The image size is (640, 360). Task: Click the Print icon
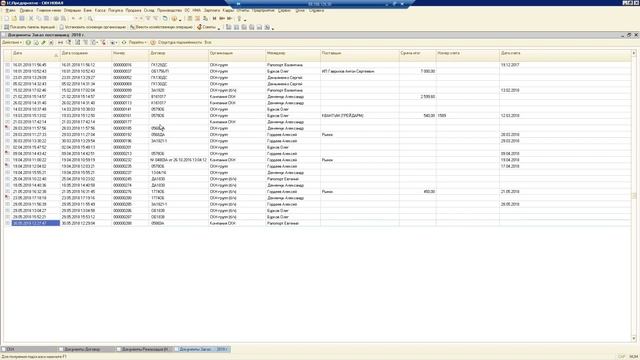tap(56, 18)
